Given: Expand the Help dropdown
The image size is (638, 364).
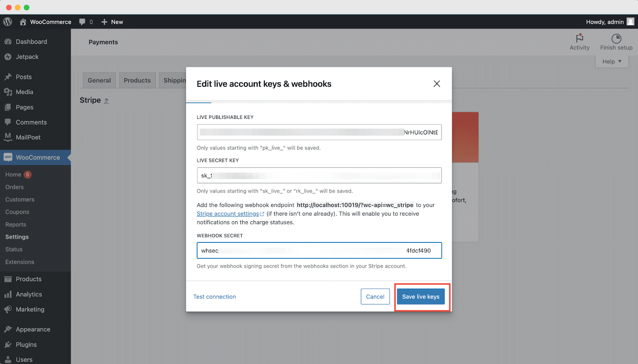Looking at the screenshot, I should 612,61.
